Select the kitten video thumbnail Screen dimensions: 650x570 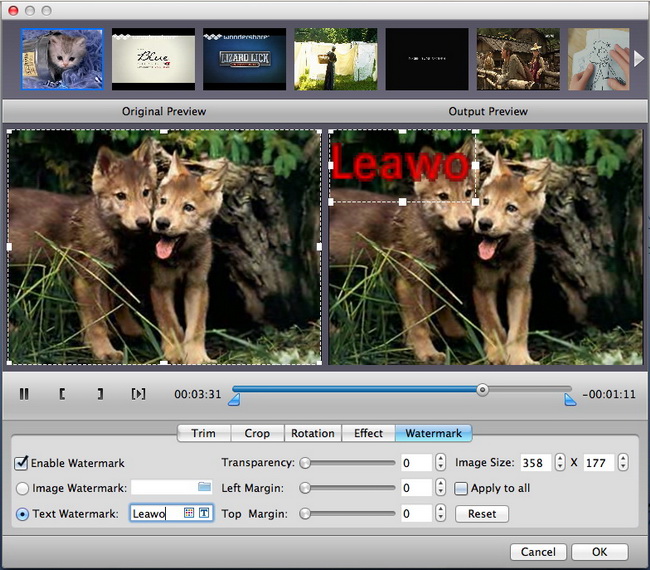point(62,59)
